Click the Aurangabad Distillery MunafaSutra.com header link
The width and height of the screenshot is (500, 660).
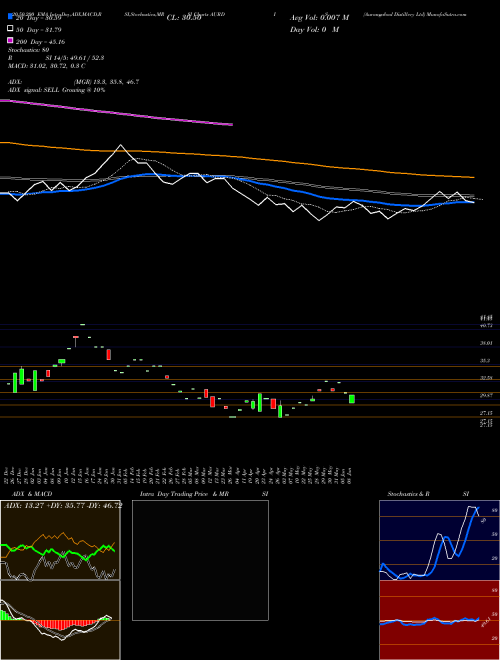click(415, 14)
